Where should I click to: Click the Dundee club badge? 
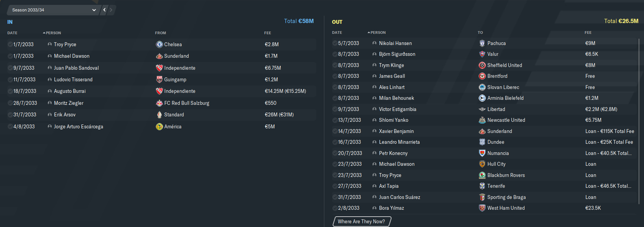click(482, 142)
